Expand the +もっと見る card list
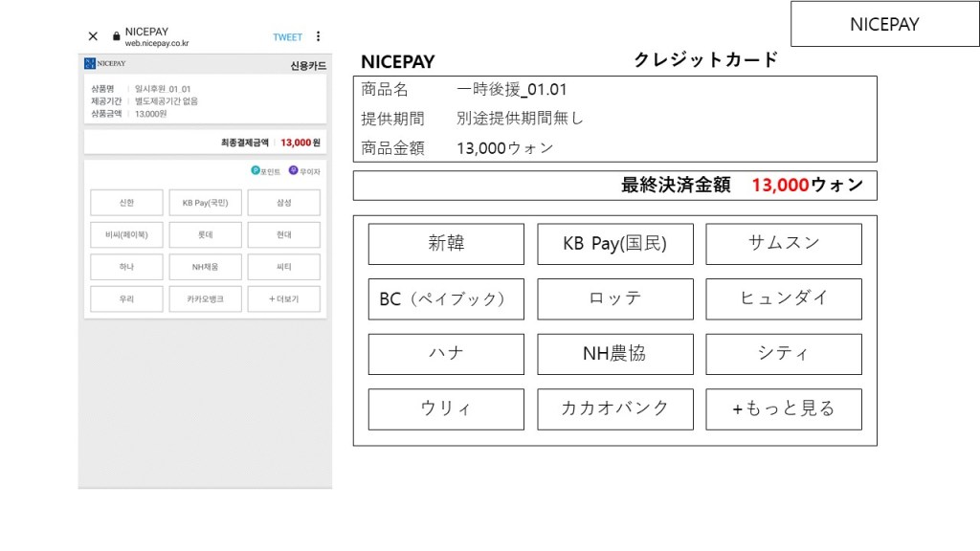The height and width of the screenshot is (551, 980). [784, 409]
